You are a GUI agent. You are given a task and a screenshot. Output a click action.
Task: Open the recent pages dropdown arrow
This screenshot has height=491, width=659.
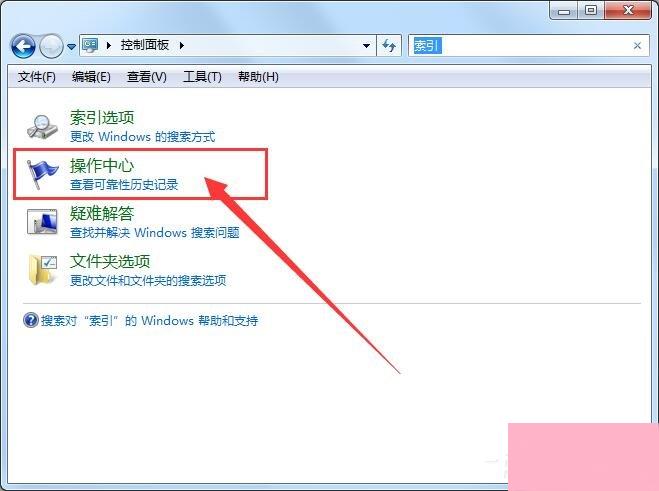(71, 47)
